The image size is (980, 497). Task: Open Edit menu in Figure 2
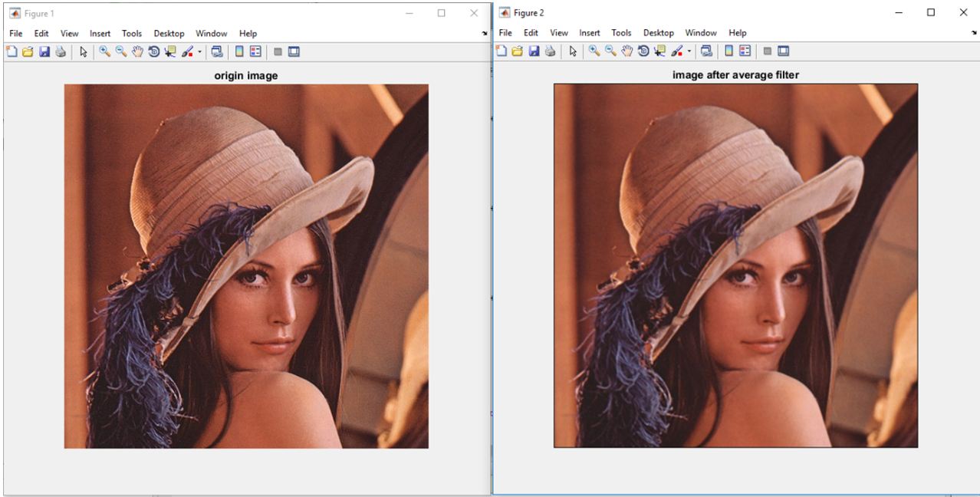[x=531, y=33]
